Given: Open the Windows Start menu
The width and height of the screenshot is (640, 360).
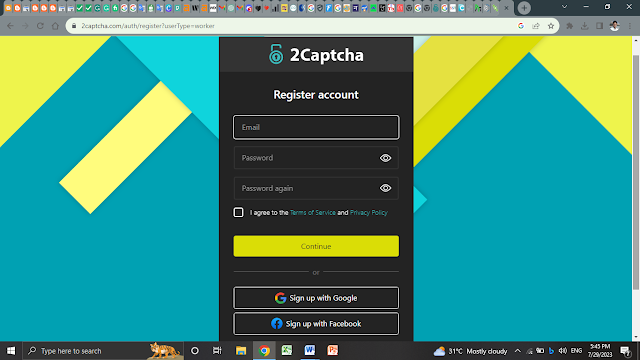Looking at the screenshot, I should tap(11, 351).
